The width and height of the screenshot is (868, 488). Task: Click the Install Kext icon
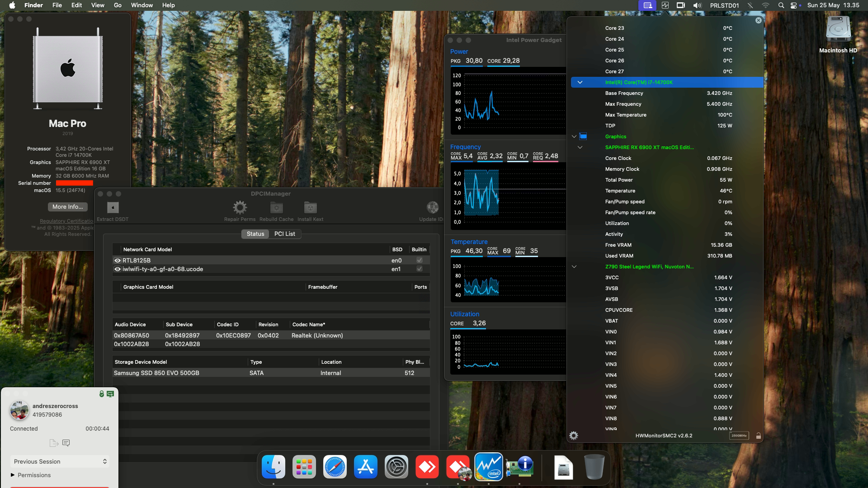(310, 207)
